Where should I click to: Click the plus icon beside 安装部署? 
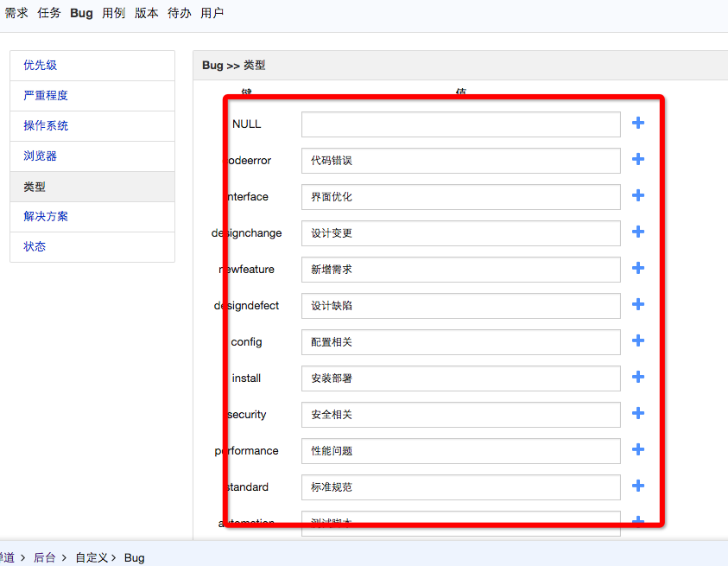(638, 378)
